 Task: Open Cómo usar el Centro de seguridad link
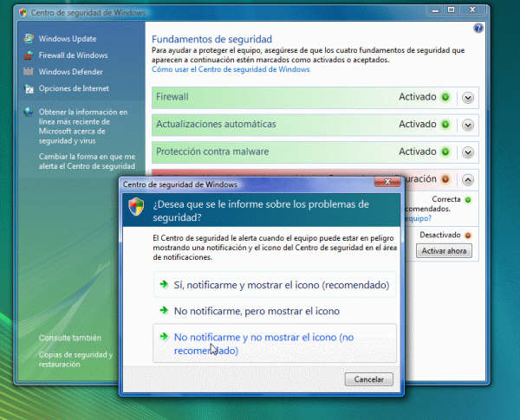[231, 69]
